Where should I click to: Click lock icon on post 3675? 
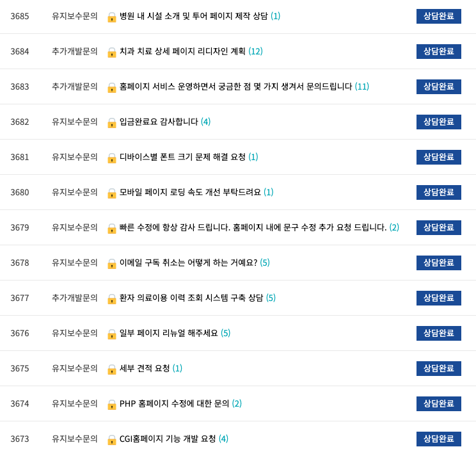112,369
